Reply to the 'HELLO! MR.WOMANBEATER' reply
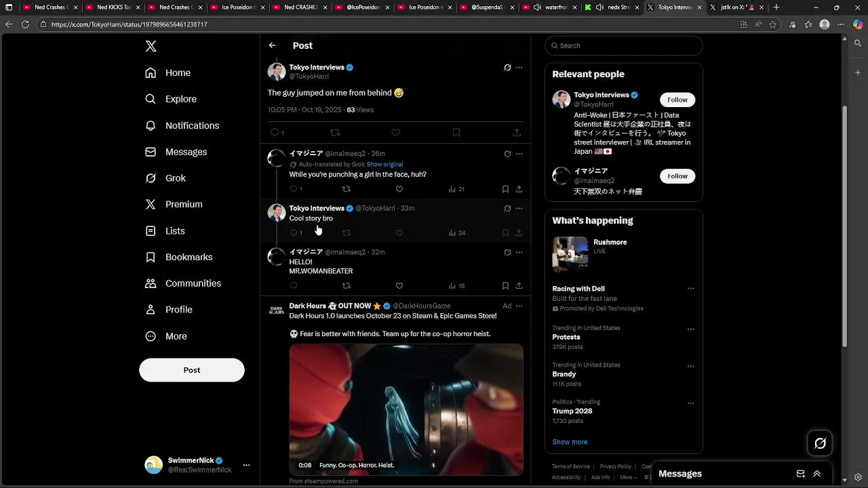The width and height of the screenshot is (868, 488). 294,286
